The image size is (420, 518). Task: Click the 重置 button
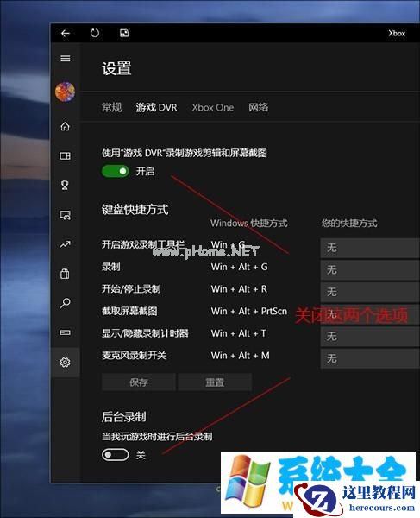[x=215, y=382]
